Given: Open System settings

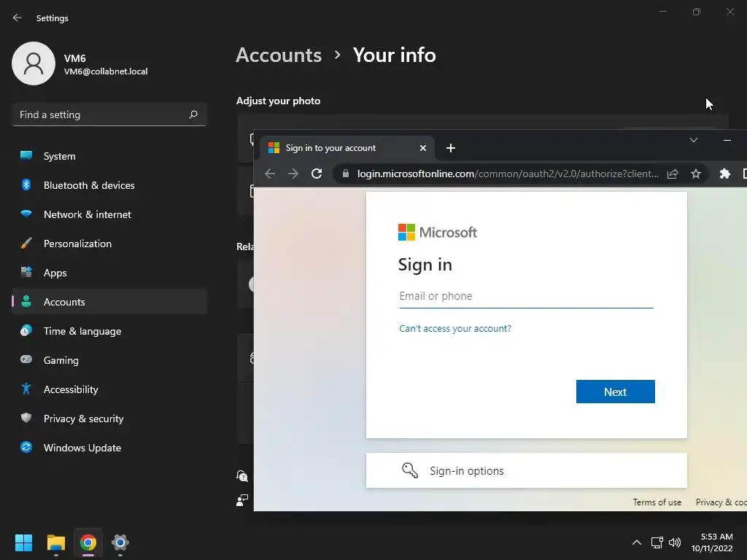Looking at the screenshot, I should coord(109,156).
